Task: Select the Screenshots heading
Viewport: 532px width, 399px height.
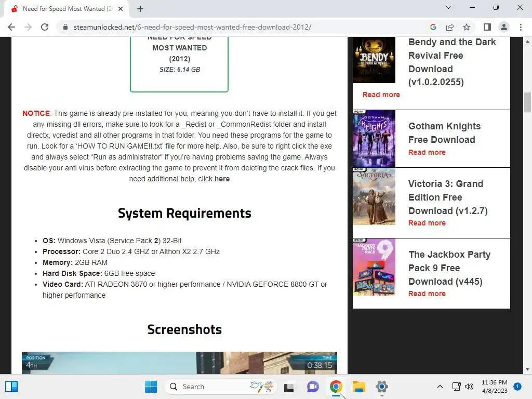Action: (x=184, y=330)
